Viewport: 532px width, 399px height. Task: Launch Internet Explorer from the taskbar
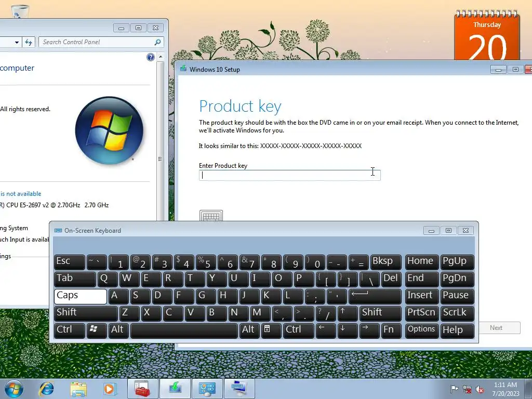pos(46,389)
